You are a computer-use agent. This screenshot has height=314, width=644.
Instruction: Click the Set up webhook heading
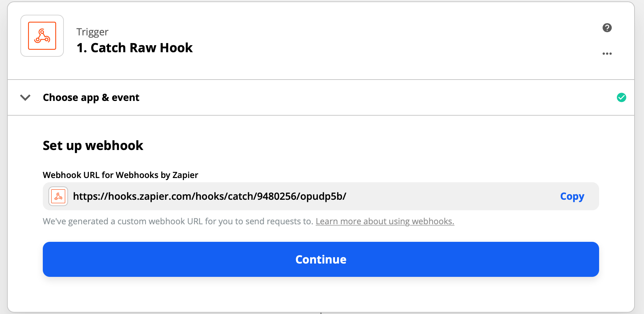pos(93,145)
